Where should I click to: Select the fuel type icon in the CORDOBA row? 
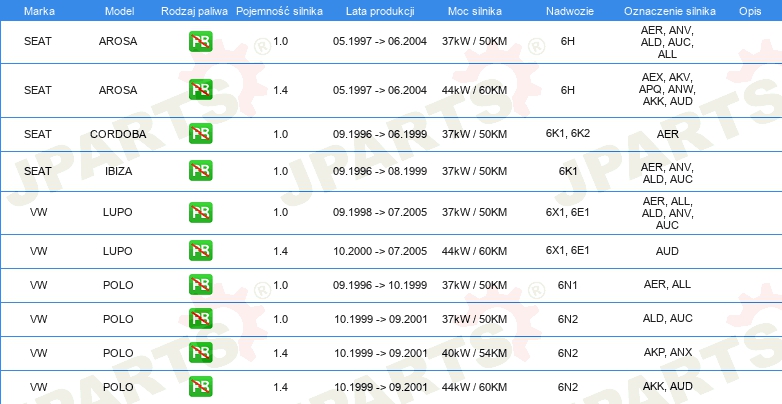point(200,134)
